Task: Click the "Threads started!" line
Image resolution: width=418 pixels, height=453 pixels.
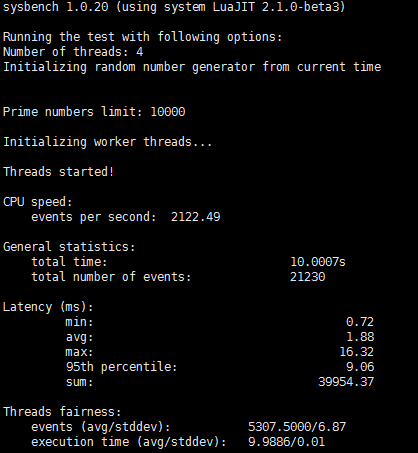Action: 58,172
